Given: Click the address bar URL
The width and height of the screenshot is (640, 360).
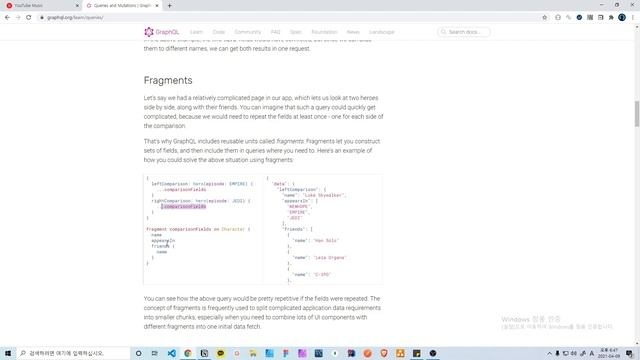Looking at the screenshot, I should coord(75,18).
